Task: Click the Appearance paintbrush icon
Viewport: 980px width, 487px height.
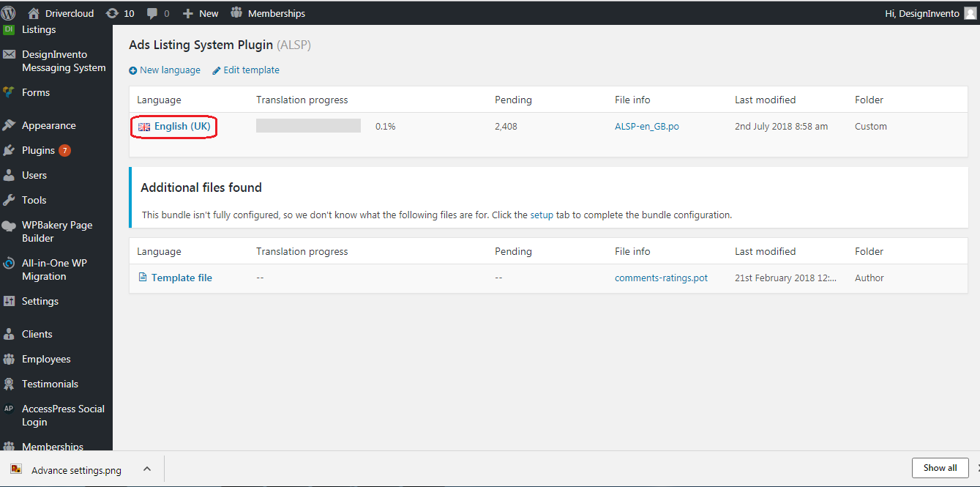Action: [9, 125]
